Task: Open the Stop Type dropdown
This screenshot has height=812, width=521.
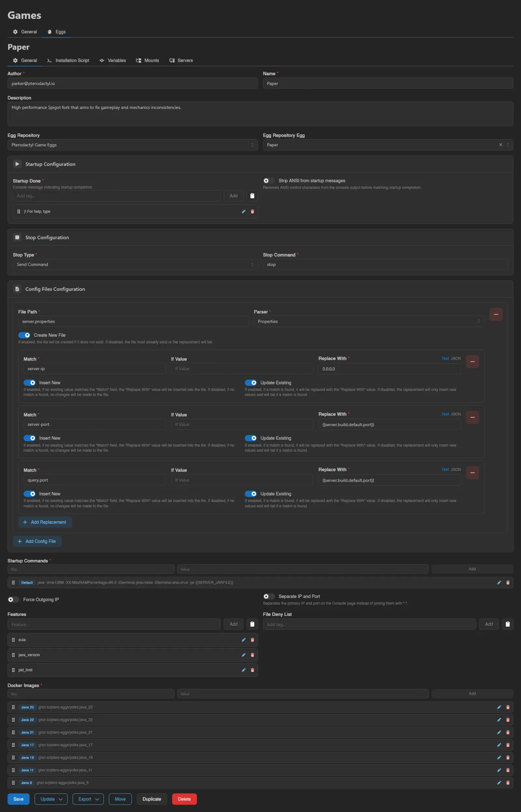Action: pos(135,264)
